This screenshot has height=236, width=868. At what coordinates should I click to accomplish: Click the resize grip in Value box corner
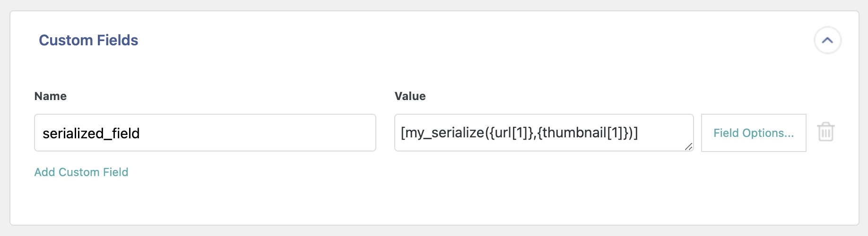688,147
